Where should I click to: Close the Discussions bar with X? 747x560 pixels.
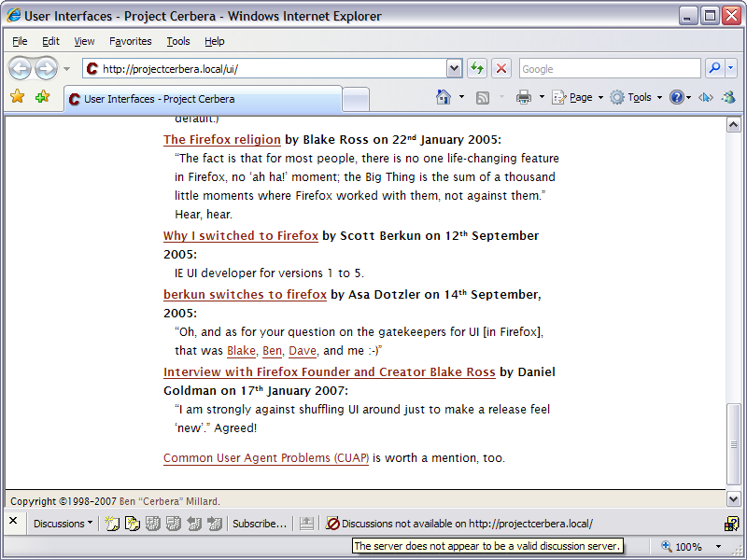click(13, 523)
